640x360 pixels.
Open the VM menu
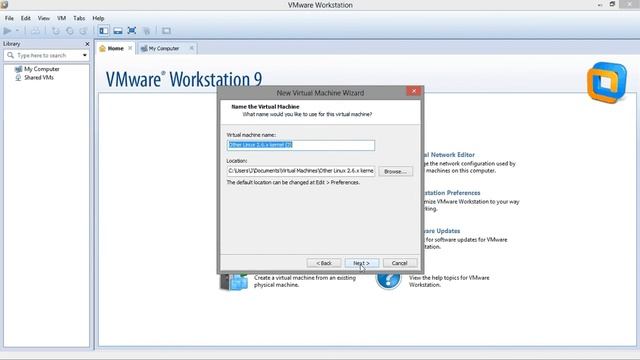pyautogui.click(x=61, y=18)
